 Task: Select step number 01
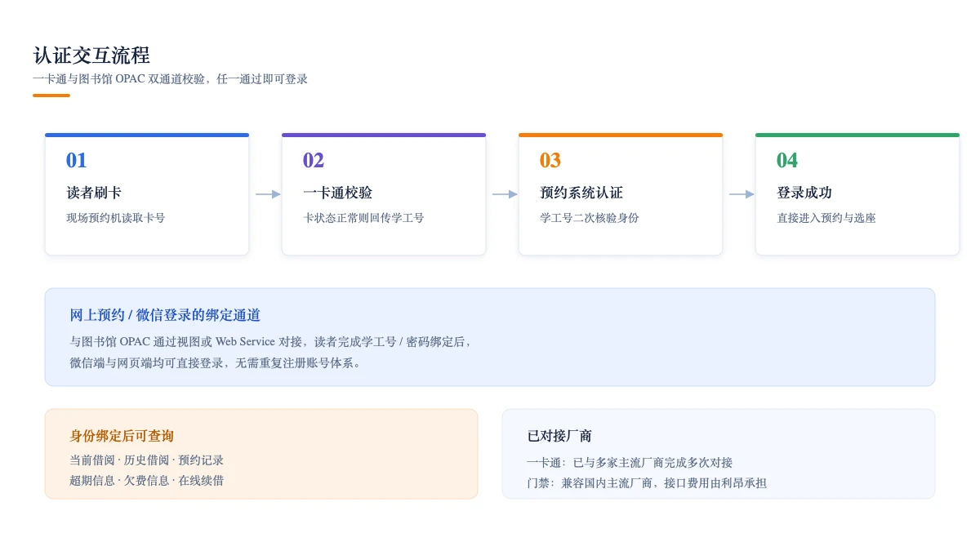pos(76,160)
